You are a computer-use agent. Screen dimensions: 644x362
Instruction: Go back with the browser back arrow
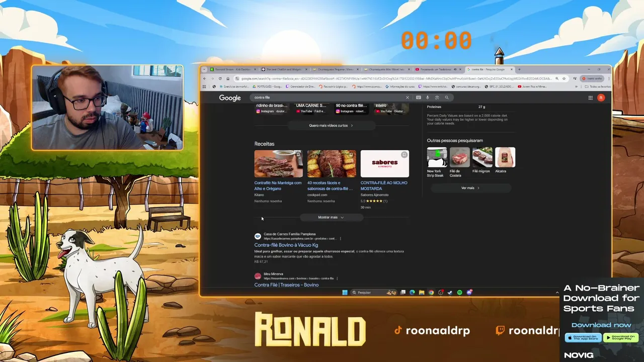click(x=204, y=78)
